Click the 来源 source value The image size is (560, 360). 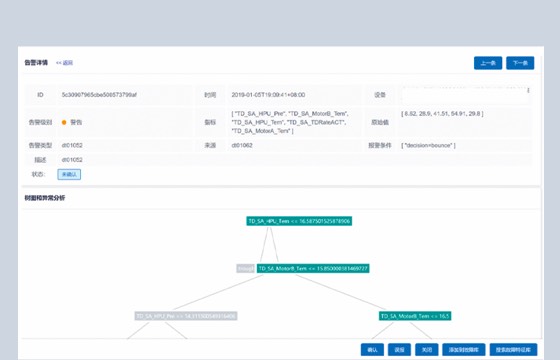click(242, 145)
